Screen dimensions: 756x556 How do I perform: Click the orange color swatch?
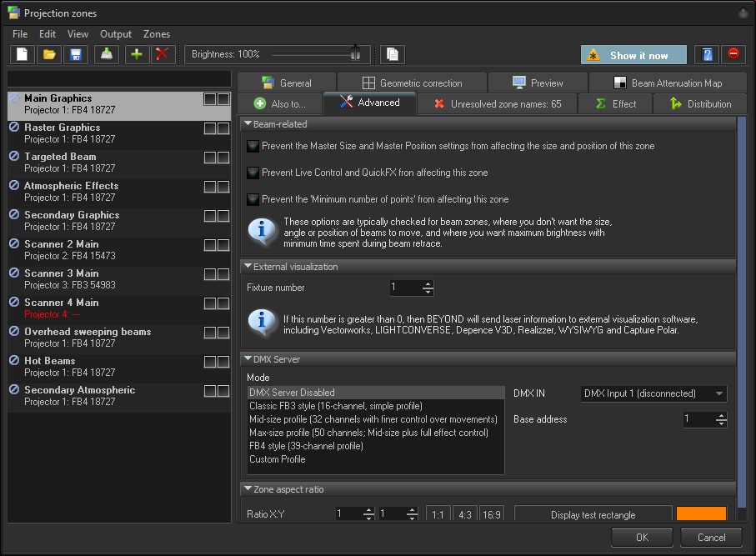701,514
